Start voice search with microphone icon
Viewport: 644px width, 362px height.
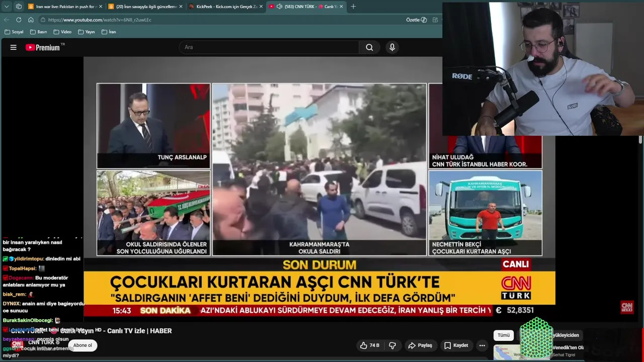pos(392,47)
